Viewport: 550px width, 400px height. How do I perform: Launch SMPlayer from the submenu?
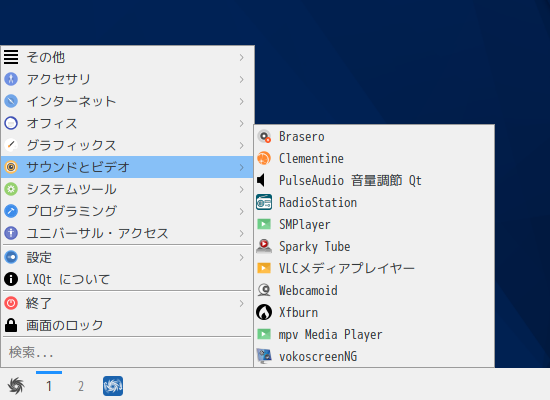[374, 224]
